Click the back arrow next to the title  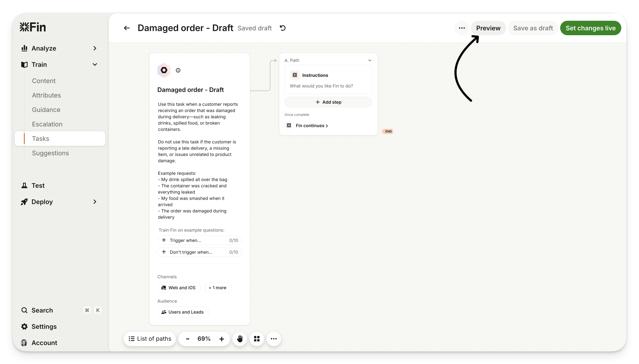click(127, 28)
